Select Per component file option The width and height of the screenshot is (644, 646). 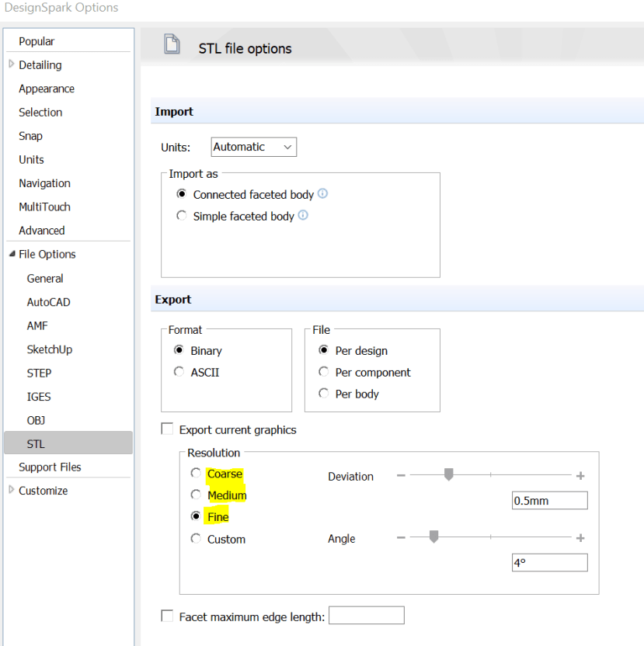(324, 372)
